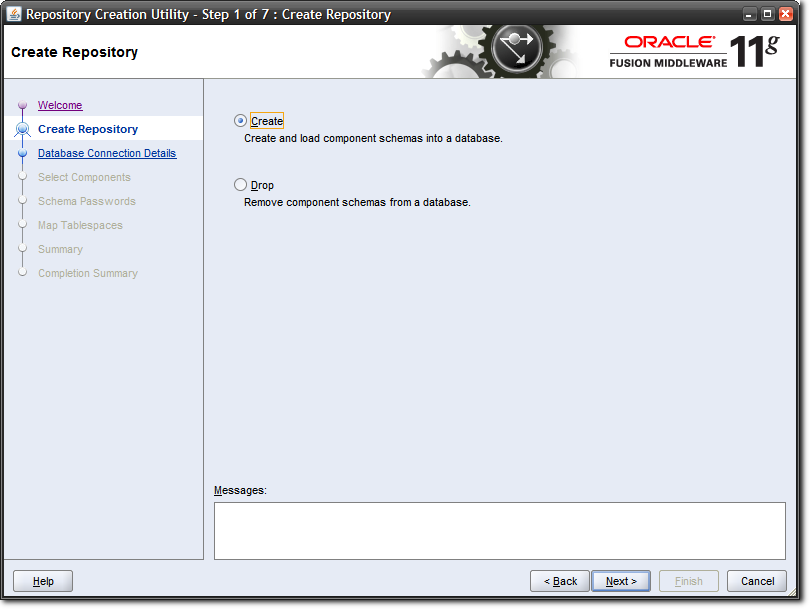Click the Completion Summary step text
Screen dimensions: 811x609
(88, 273)
